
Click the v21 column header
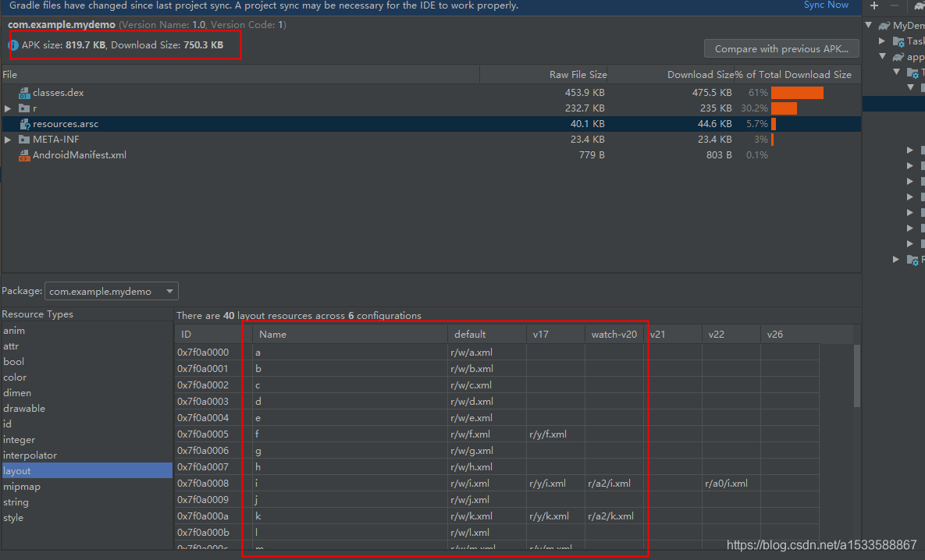(673, 335)
